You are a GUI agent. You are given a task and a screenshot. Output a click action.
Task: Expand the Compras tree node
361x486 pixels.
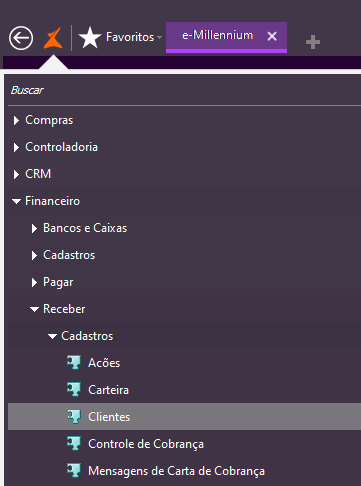point(16,120)
